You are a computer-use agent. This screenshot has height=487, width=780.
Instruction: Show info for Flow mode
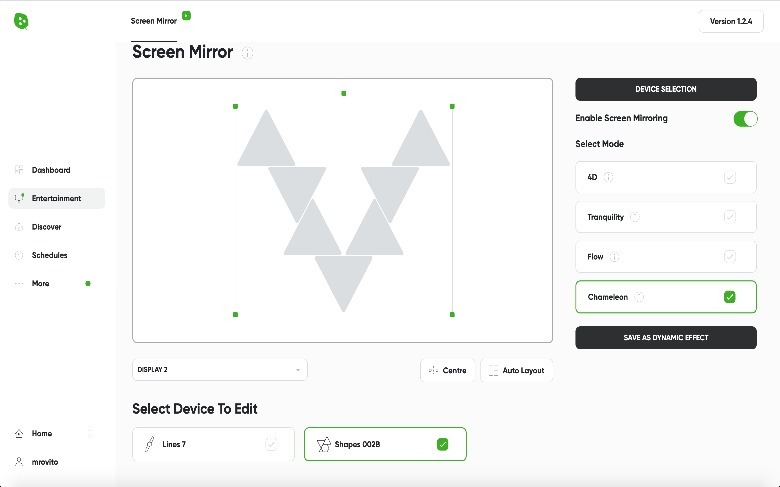click(x=614, y=257)
